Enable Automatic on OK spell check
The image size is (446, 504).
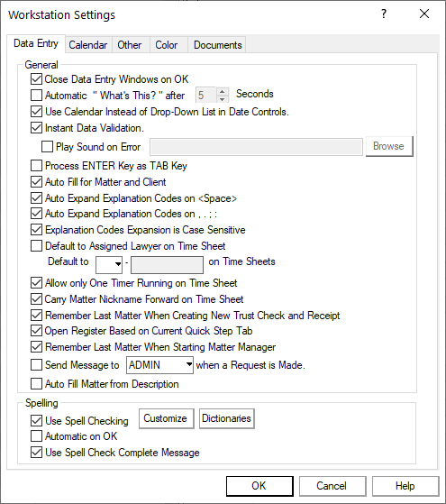point(36,436)
